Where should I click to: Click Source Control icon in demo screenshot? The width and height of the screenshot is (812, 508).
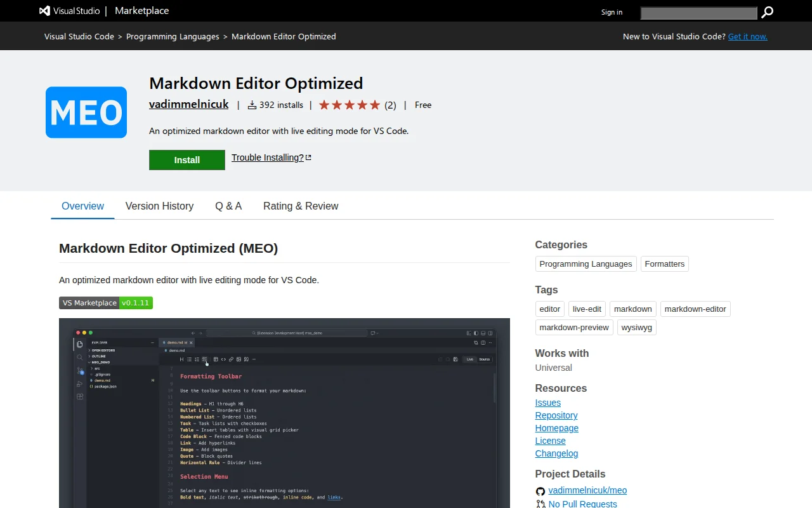pyautogui.click(x=80, y=371)
